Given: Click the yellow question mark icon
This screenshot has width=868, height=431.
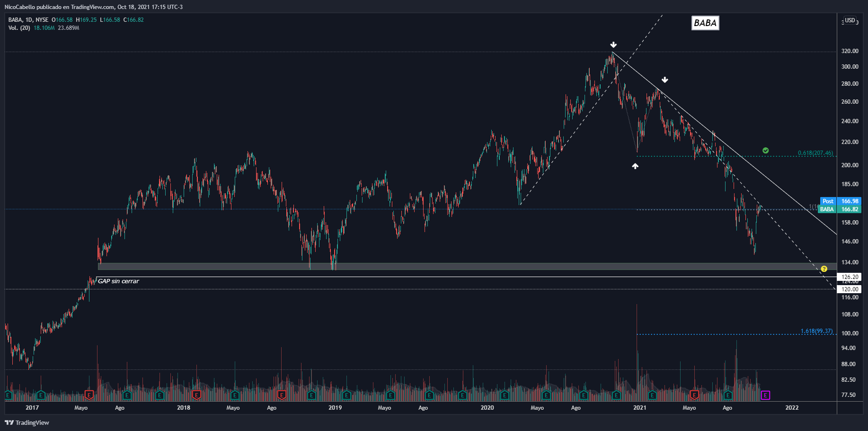Looking at the screenshot, I should point(824,269).
